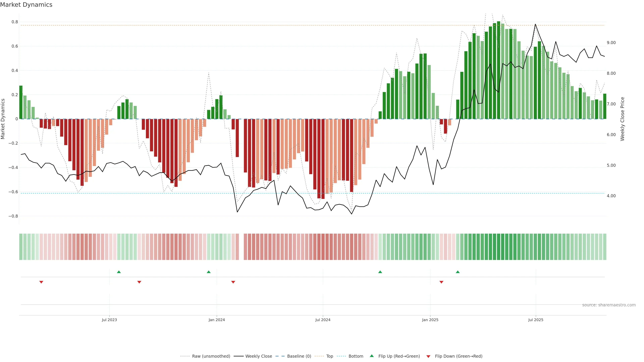Click Flip Up legend triangle icon
644x362 pixels.
click(372, 356)
